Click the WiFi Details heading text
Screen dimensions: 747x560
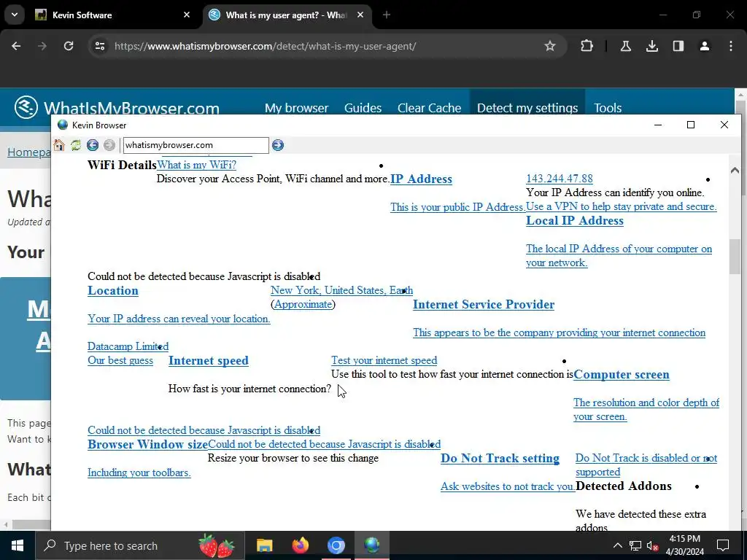pos(122,165)
